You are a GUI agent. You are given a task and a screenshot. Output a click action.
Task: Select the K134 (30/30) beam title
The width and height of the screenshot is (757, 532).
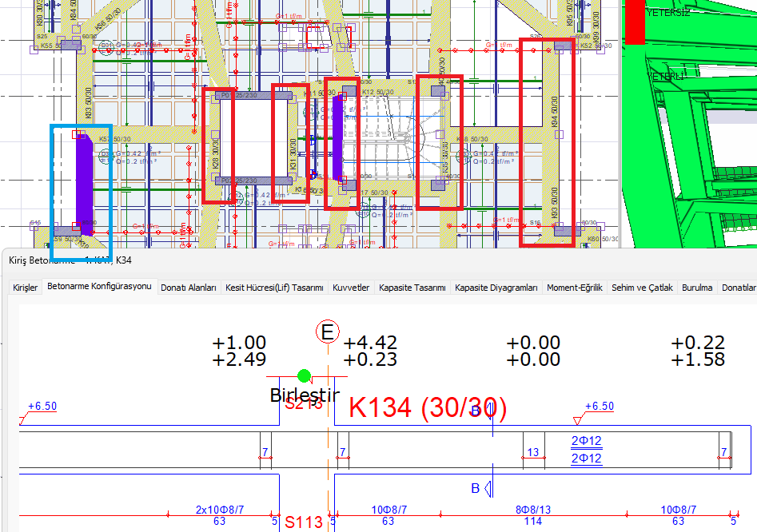pyautogui.click(x=428, y=408)
